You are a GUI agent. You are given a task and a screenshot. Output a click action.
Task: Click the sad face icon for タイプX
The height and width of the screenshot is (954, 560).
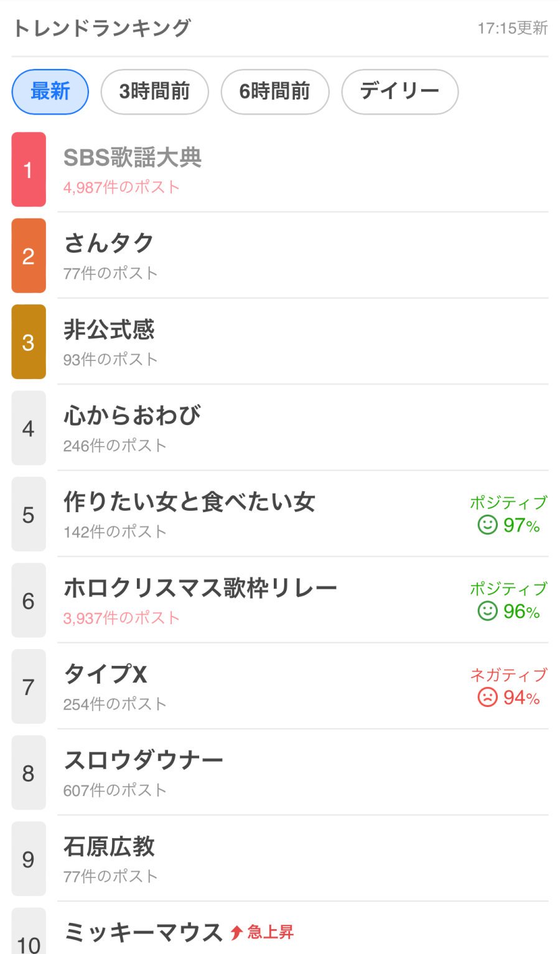point(487,697)
